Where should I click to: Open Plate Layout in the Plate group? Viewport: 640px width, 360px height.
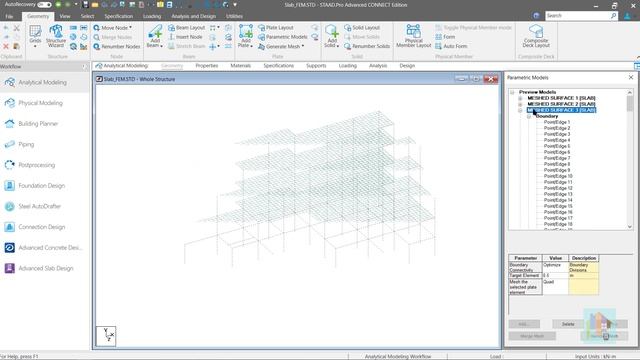pyautogui.click(x=276, y=28)
